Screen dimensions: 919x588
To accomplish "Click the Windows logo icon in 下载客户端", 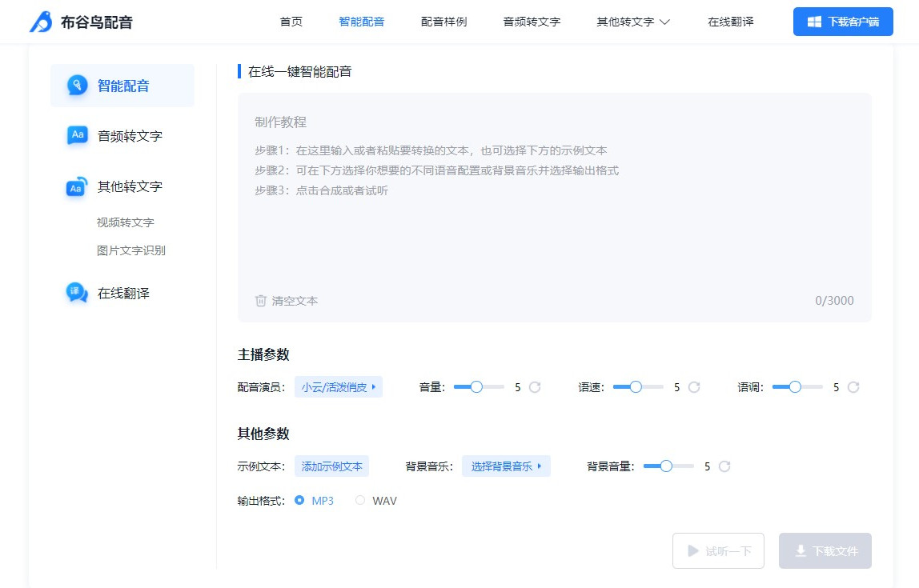I will [x=814, y=22].
